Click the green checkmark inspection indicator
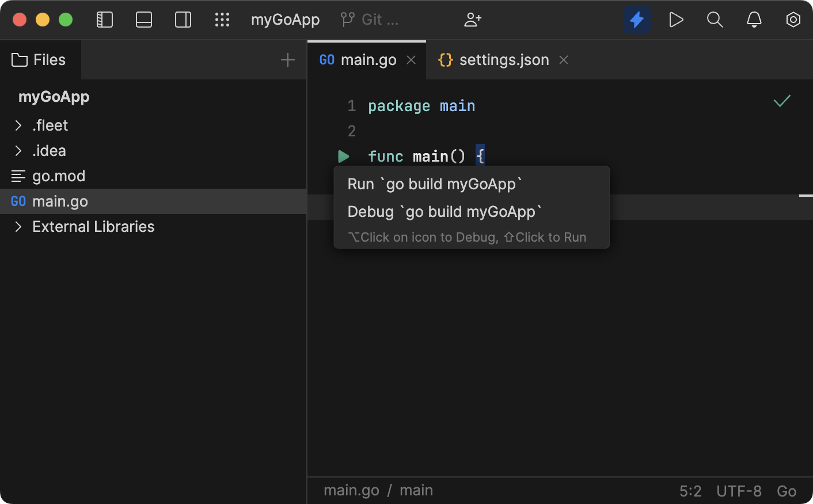 point(782,101)
